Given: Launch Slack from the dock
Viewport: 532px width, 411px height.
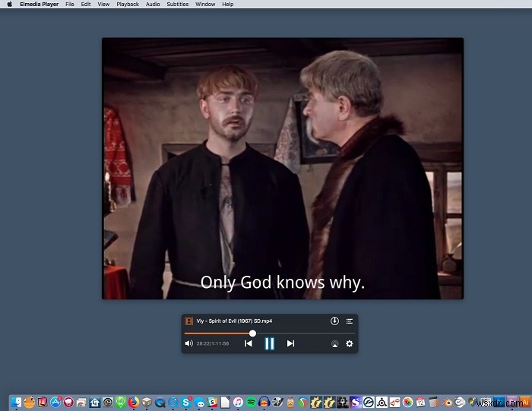Looking at the screenshot, I should pyautogui.click(x=212, y=402).
